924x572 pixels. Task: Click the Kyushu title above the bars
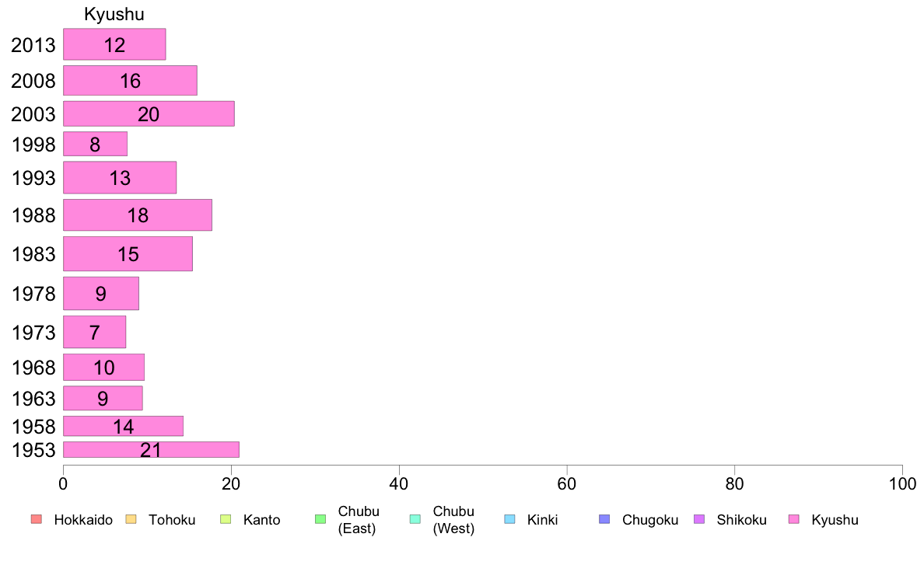tap(114, 14)
